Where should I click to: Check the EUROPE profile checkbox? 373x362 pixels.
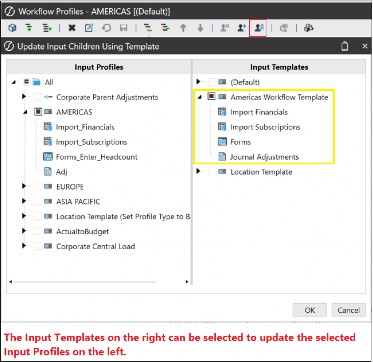pyautogui.click(x=38, y=187)
